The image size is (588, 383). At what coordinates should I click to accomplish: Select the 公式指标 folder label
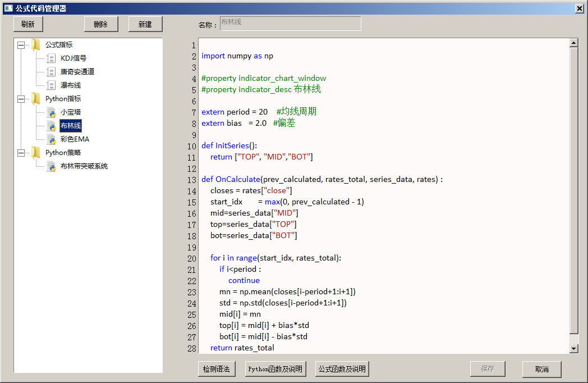[59, 45]
